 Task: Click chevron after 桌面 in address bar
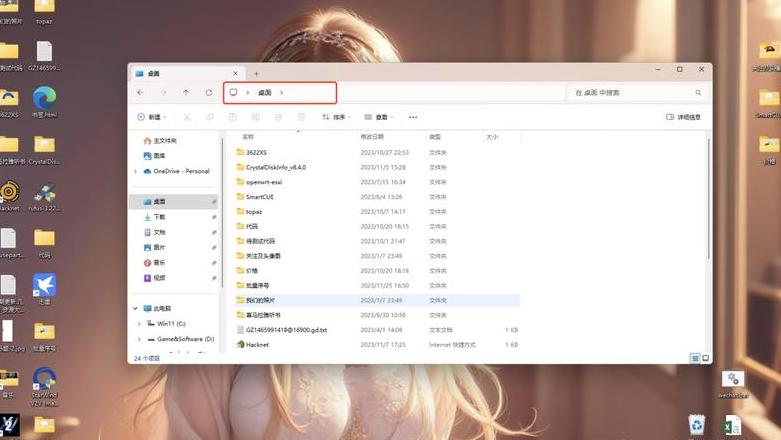coord(281,93)
